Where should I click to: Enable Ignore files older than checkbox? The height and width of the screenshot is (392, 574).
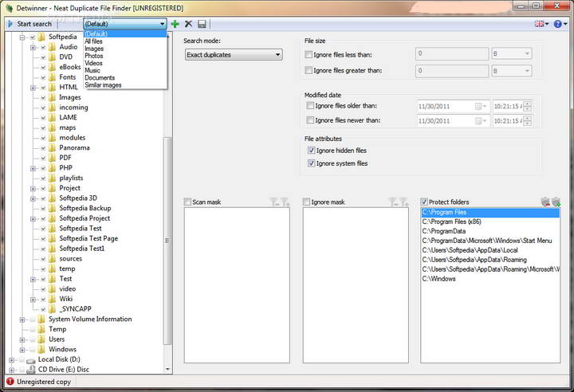[310, 105]
